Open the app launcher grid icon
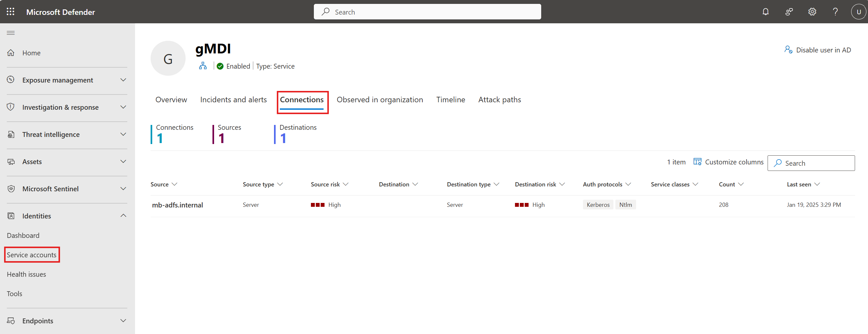 (x=10, y=12)
